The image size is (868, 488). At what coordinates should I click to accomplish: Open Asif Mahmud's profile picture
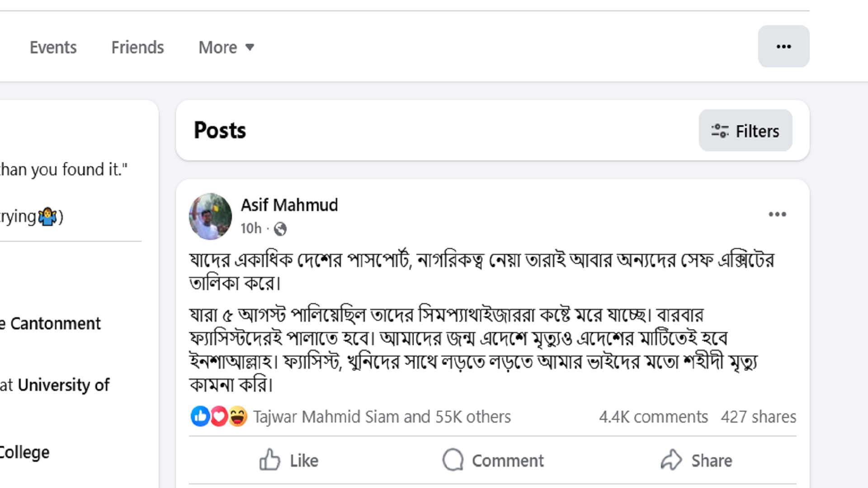click(210, 216)
